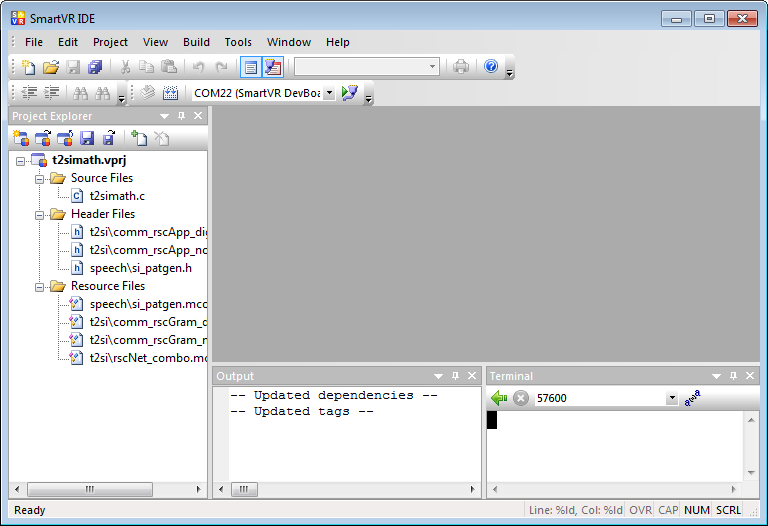Open the Edit menu
Viewport: 768px width, 526px height.
pos(68,42)
